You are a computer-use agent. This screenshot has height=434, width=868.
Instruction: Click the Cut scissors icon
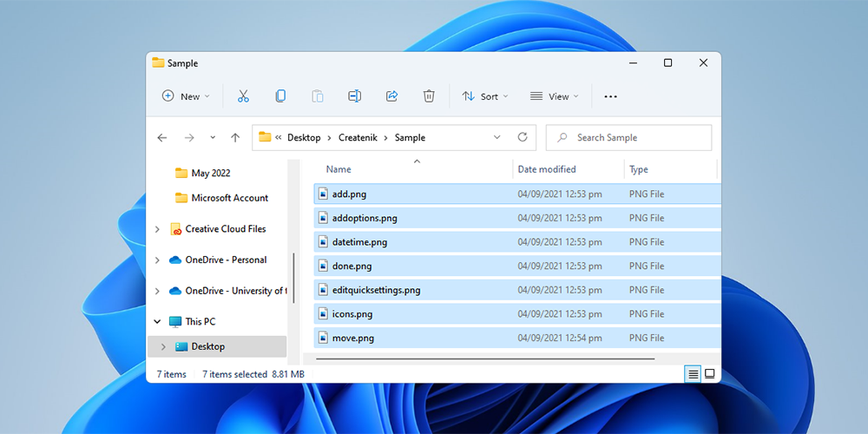point(243,96)
